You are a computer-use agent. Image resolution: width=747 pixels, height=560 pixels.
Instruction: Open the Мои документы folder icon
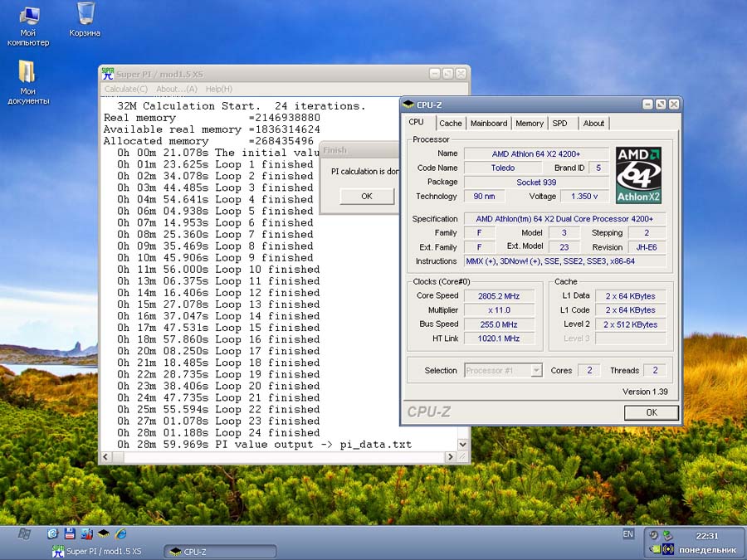tap(28, 82)
